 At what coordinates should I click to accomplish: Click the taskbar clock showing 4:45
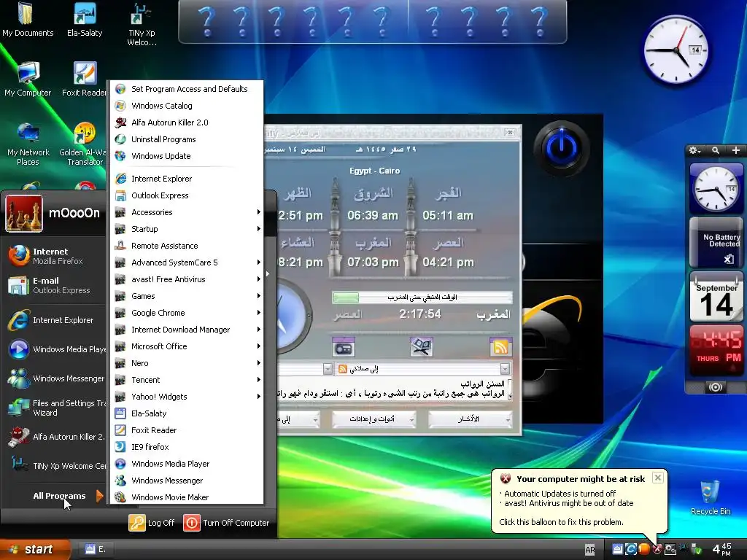click(x=721, y=549)
